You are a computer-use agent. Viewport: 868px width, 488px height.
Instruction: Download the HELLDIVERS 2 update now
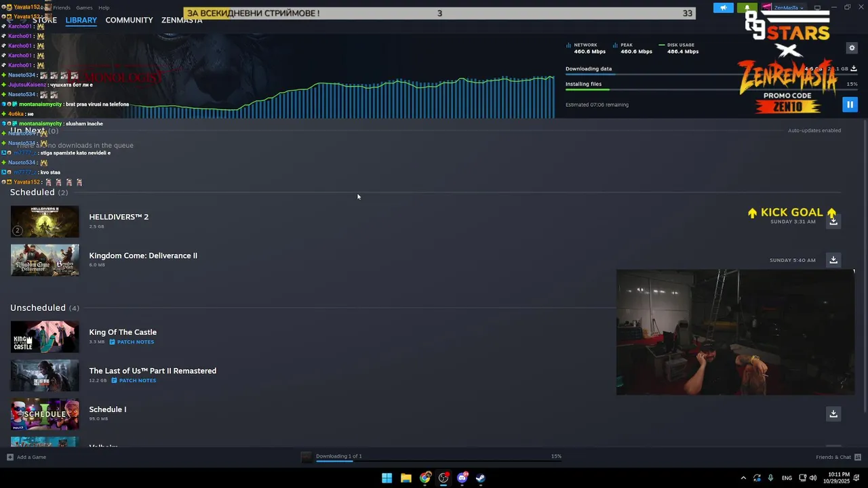(833, 221)
